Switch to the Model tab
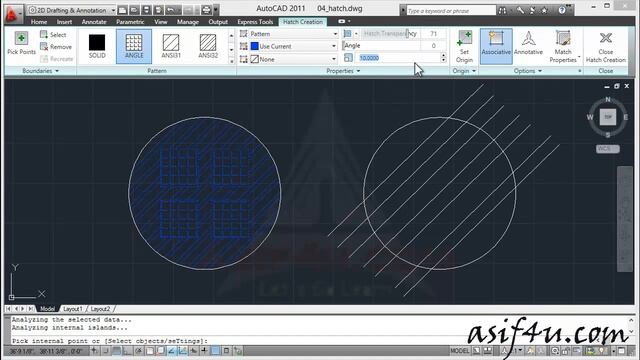The image size is (640, 360). [47, 309]
